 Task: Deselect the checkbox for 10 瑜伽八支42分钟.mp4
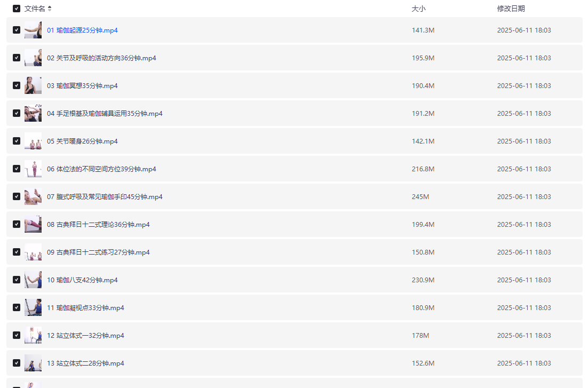[17, 280]
